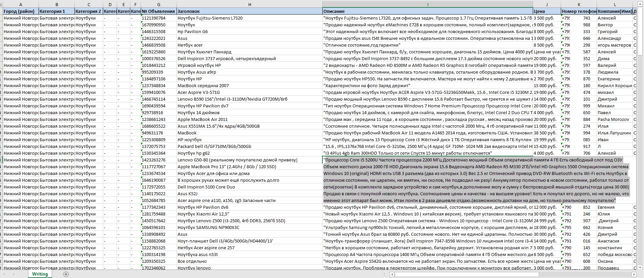This screenshot has height=278, width=644.
Task: Select the price cell '19 999 руб.'
Action: pyautogui.click(x=547, y=140)
